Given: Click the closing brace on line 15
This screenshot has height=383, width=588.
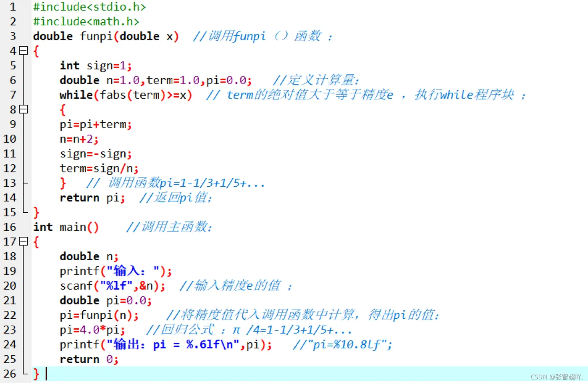Looking at the screenshot, I should point(36,212).
